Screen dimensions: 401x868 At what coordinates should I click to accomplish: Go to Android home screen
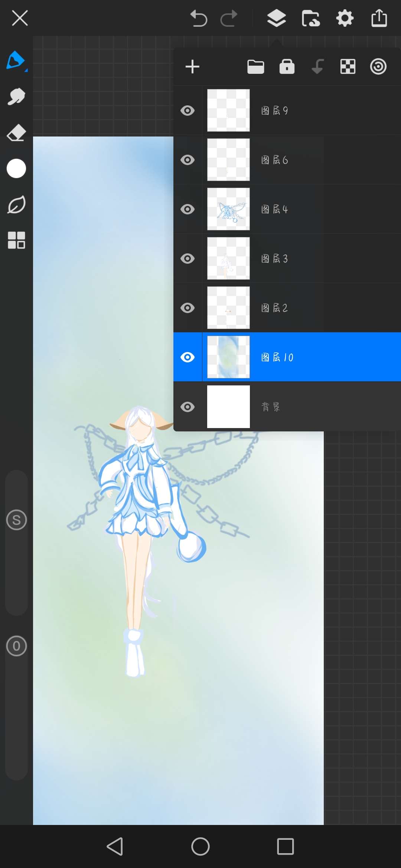tap(200, 846)
